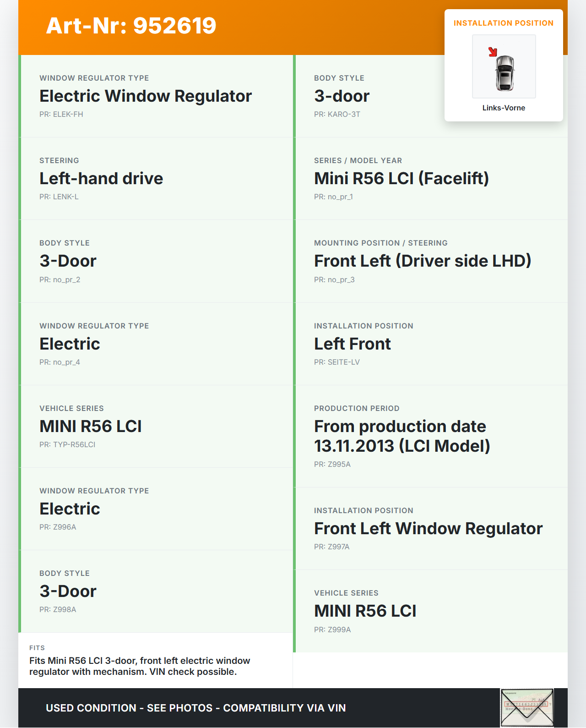Click the PR: Z996A code
586x728 pixels.
tap(58, 527)
